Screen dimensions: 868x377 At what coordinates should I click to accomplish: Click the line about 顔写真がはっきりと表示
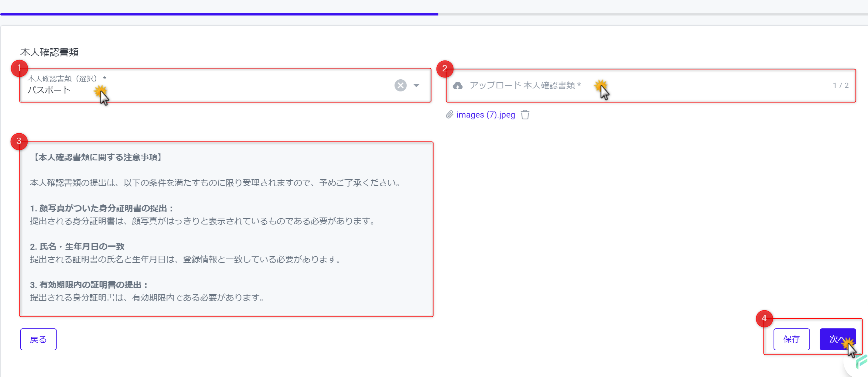(203, 221)
